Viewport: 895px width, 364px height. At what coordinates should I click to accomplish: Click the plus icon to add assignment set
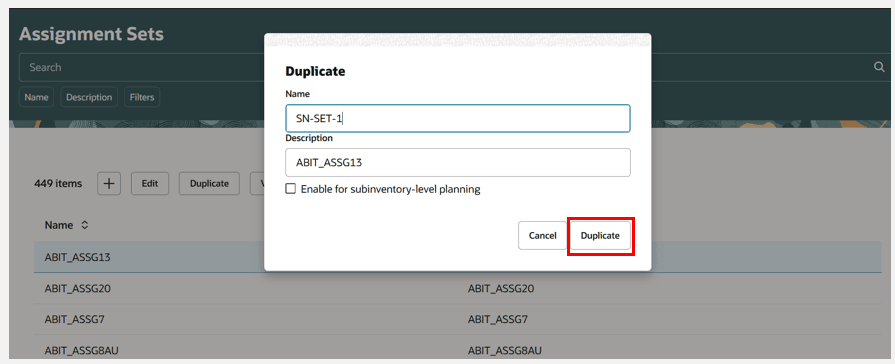(x=109, y=184)
